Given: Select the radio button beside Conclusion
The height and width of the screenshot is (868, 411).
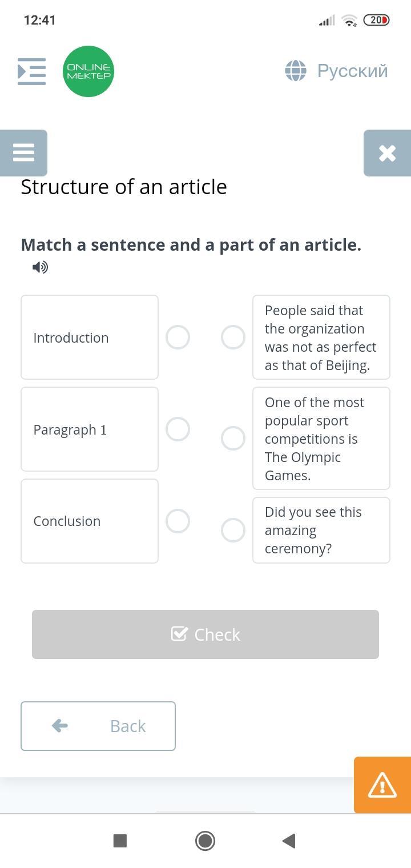Looking at the screenshot, I should click(x=178, y=521).
